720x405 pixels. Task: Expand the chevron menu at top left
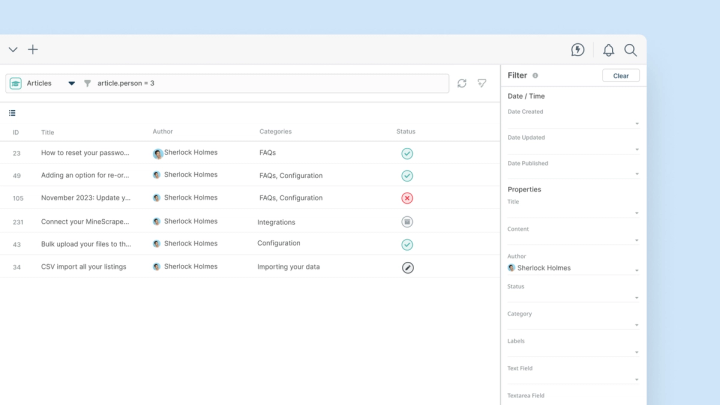pos(13,49)
